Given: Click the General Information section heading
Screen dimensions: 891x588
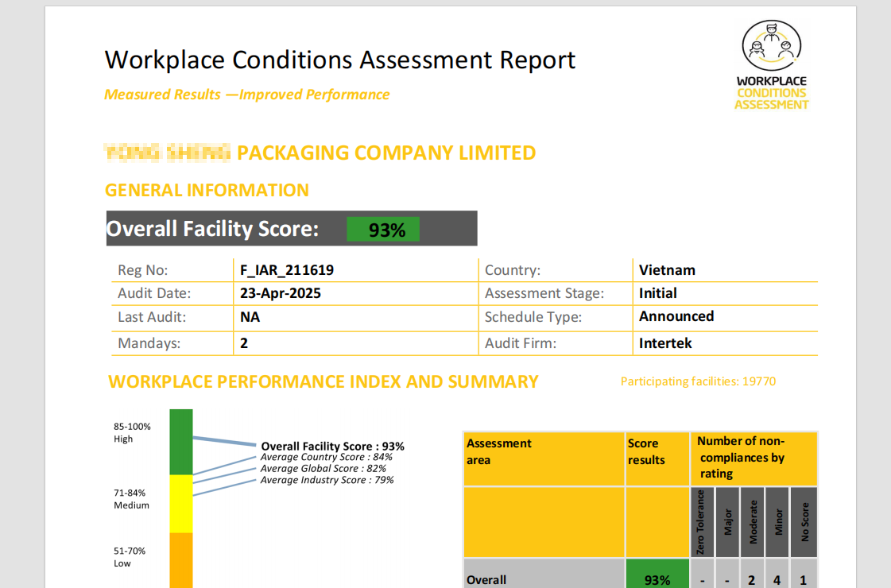Looking at the screenshot, I should pyautogui.click(x=207, y=191).
